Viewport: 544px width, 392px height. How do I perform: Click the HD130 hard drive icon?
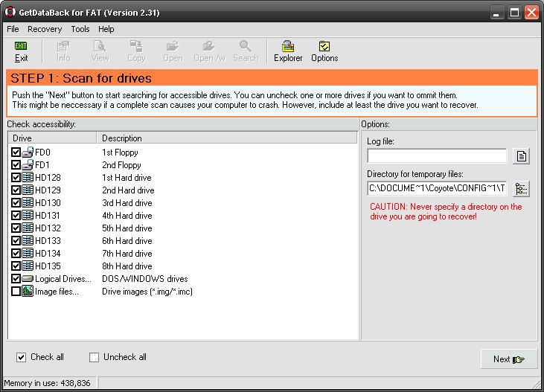[28, 202]
